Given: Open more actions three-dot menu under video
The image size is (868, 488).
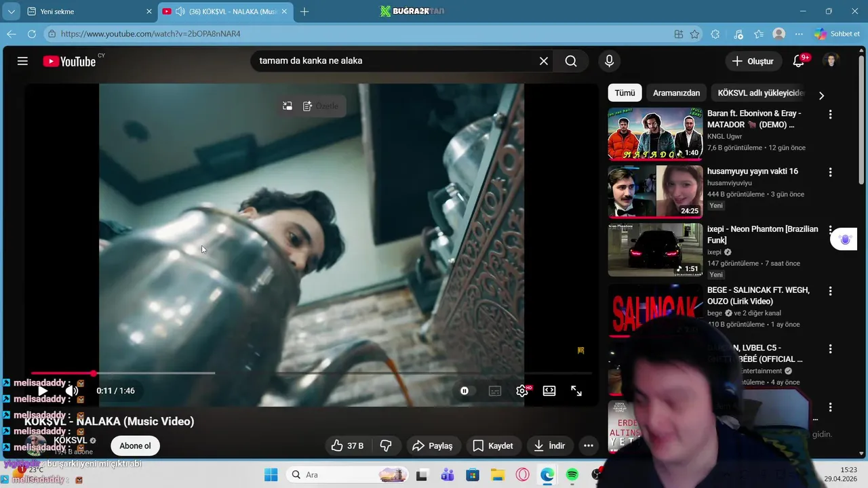Looking at the screenshot, I should [x=589, y=446].
